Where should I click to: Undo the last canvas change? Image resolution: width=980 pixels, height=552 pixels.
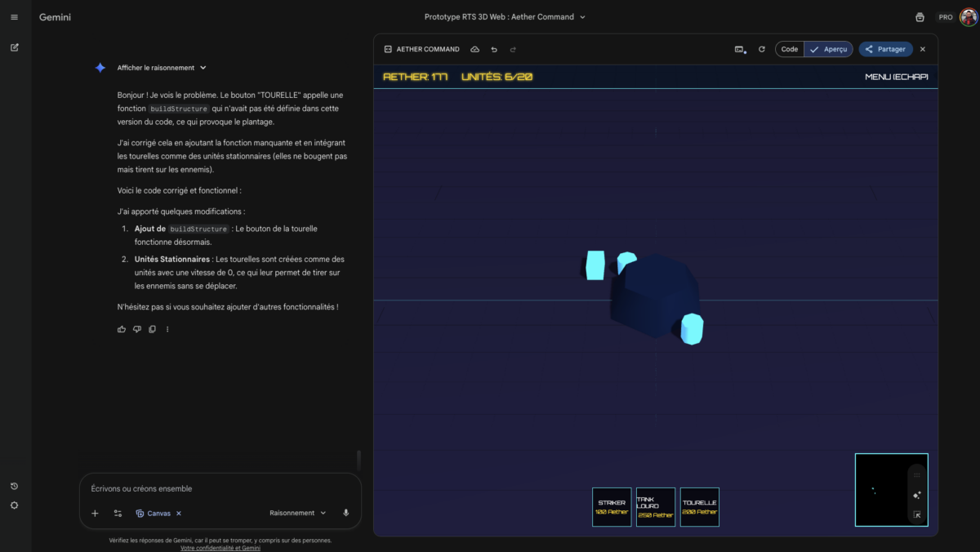[x=494, y=49]
